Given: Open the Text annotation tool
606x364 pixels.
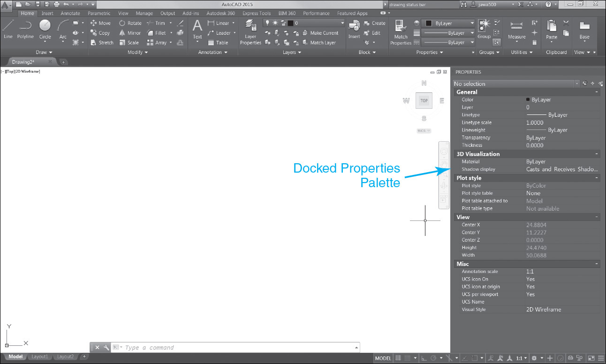Looking at the screenshot, I should tap(197, 30).
